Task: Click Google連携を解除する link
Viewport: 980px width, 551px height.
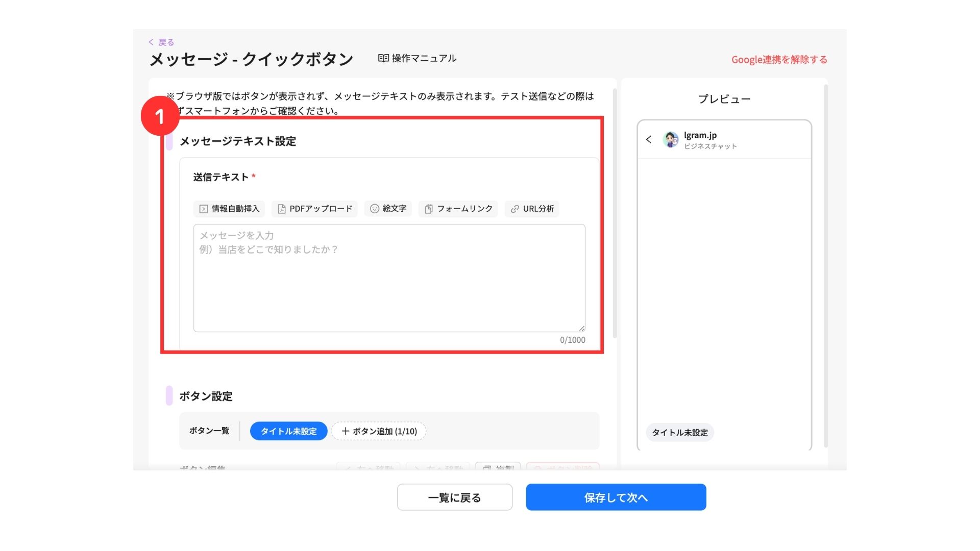Action: [x=779, y=60]
